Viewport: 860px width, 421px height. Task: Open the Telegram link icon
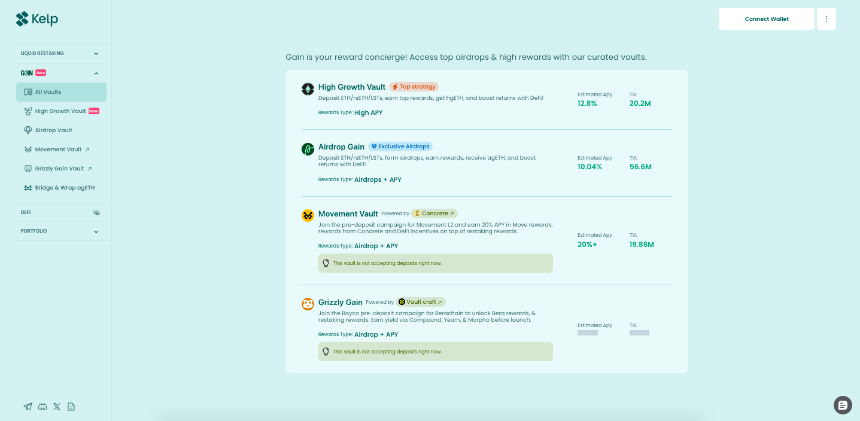tap(28, 407)
